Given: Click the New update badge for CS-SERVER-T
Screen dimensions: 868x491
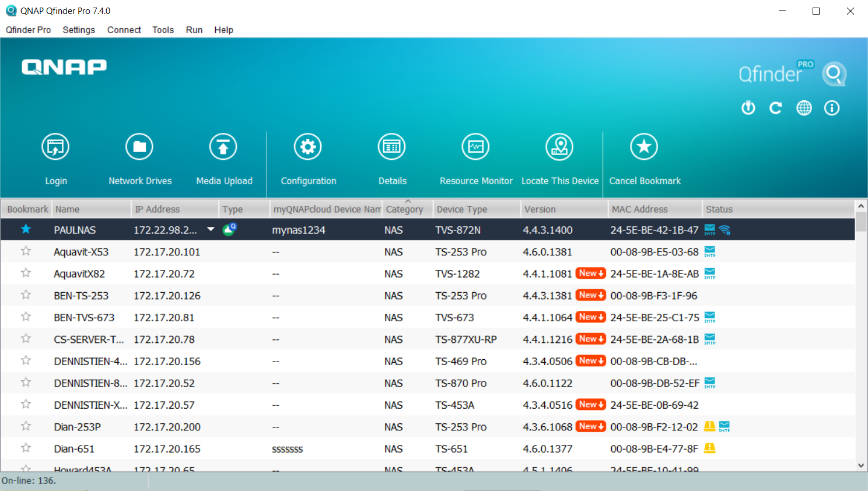Looking at the screenshot, I should [x=591, y=339].
